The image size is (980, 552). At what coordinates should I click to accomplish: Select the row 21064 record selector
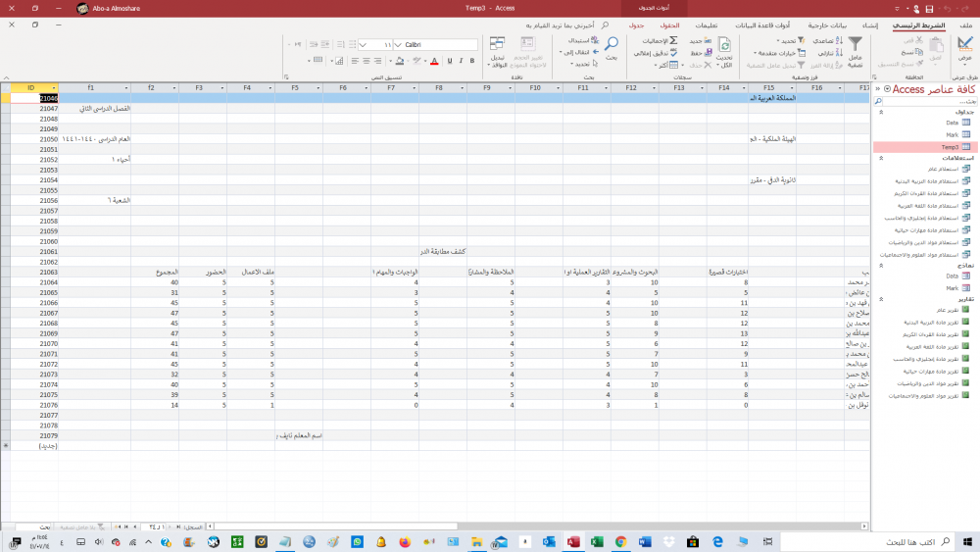[6, 282]
